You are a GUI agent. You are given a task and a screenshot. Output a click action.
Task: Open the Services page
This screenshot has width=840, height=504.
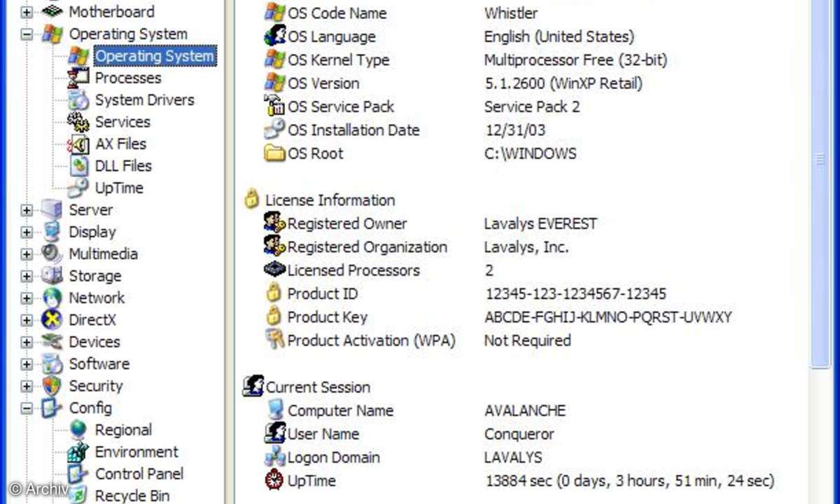pyautogui.click(x=122, y=122)
